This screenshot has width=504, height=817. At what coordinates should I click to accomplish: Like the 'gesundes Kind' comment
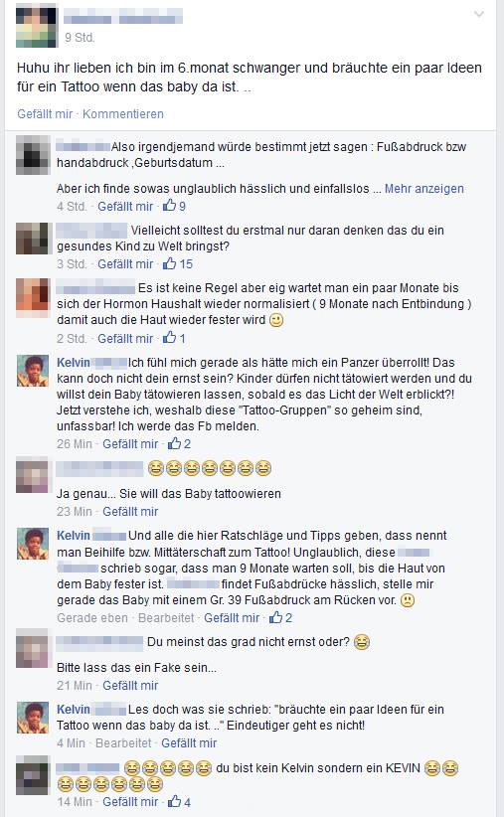point(125,264)
